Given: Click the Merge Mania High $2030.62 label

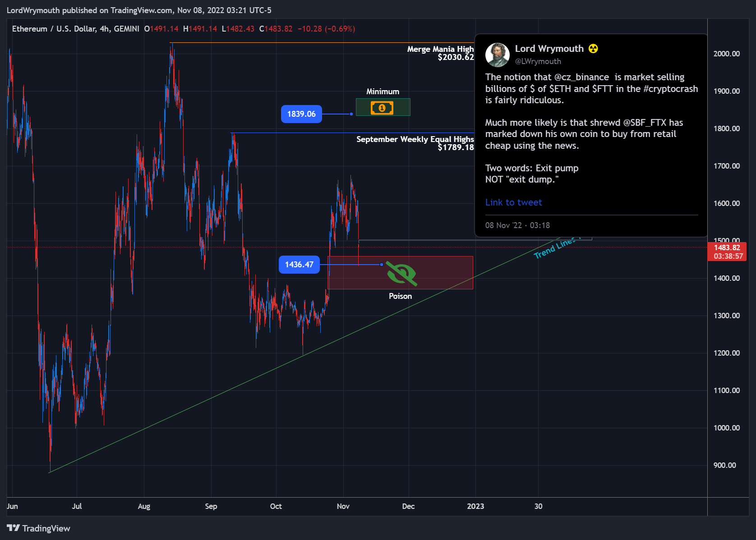Looking at the screenshot, I should click(x=440, y=53).
